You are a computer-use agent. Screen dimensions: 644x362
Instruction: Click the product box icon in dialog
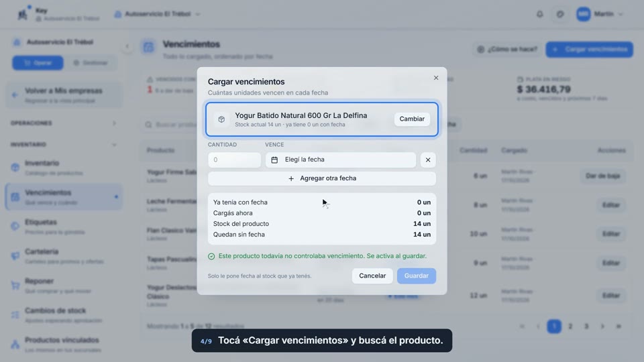[x=221, y=119]
